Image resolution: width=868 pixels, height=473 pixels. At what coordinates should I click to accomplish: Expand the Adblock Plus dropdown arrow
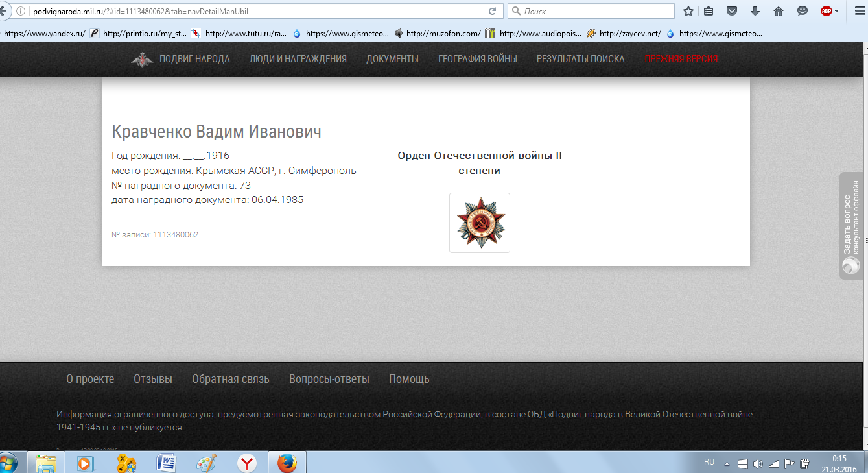point(837,11)
